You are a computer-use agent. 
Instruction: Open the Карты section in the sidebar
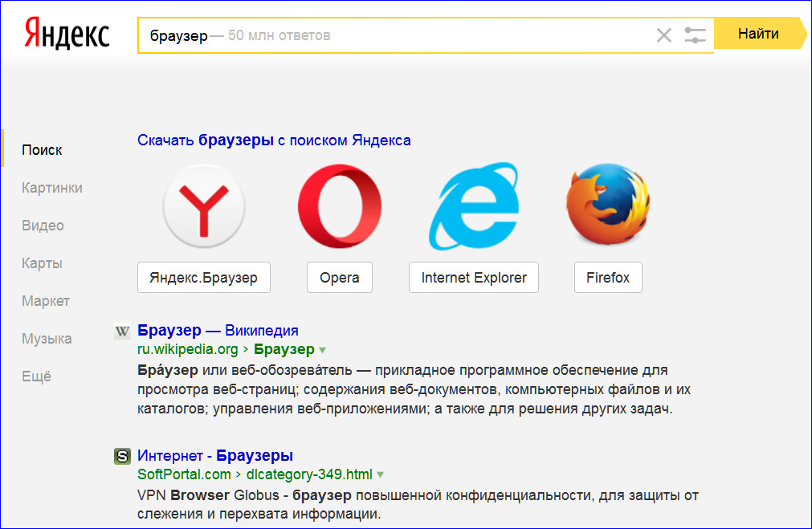[42, 263]
